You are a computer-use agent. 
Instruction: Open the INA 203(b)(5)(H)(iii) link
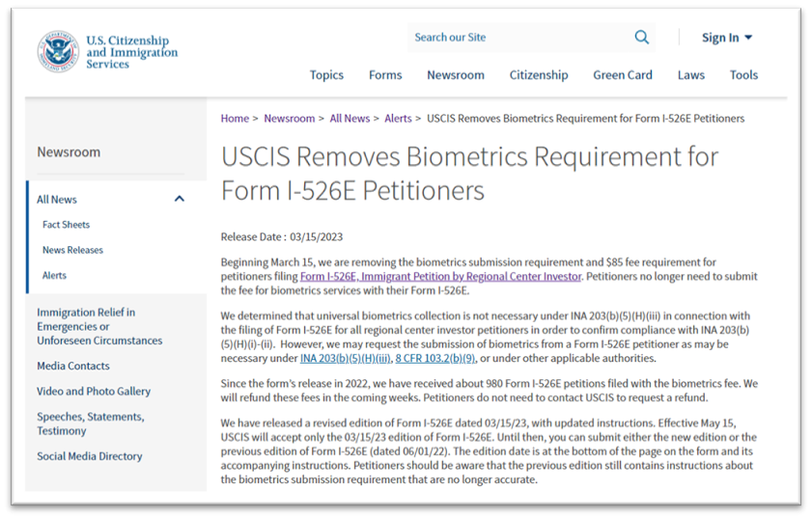click(x=346, y=358)
